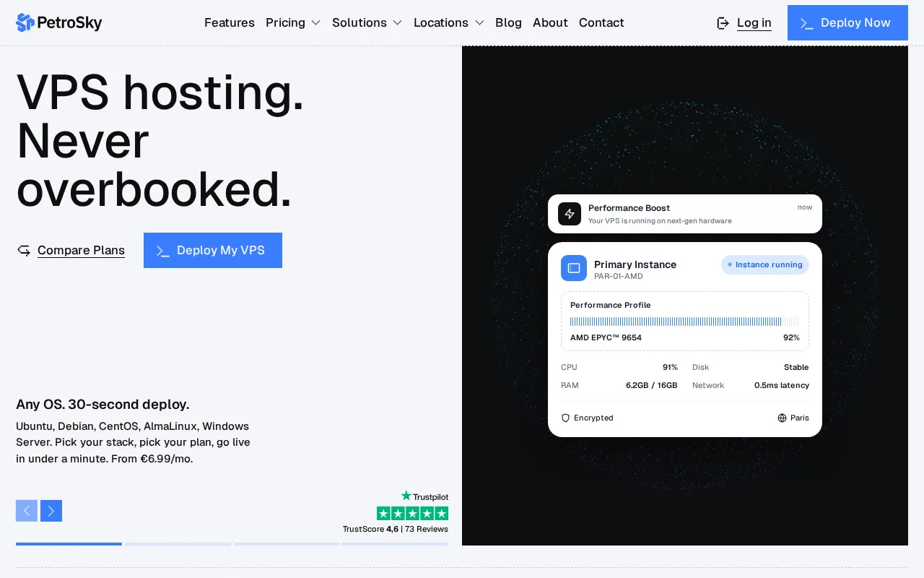The image size is (924, 578).
Task: Click the blue Primary Instance server icon
Action: 574,268
